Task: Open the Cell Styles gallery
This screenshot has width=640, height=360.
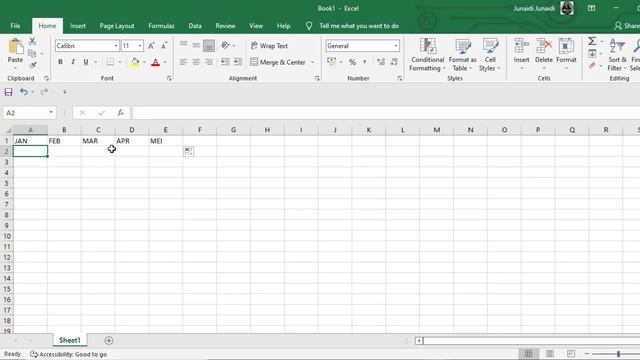Action: point(490,55)
